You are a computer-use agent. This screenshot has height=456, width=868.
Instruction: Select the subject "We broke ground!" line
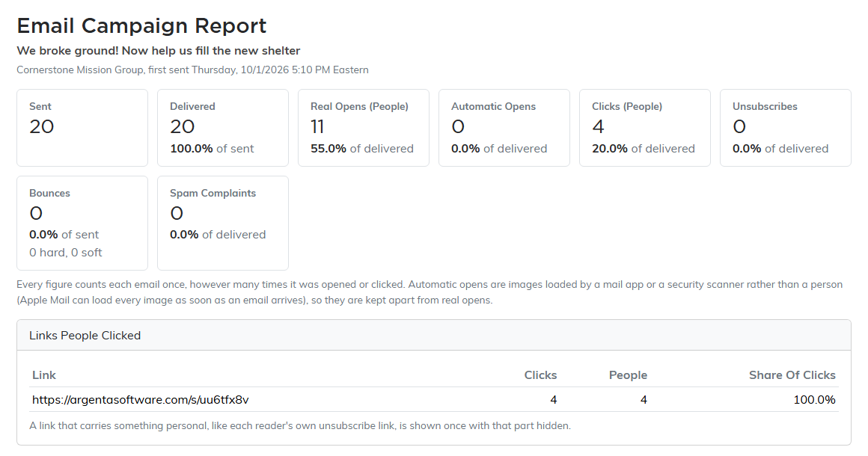[159, 51]
